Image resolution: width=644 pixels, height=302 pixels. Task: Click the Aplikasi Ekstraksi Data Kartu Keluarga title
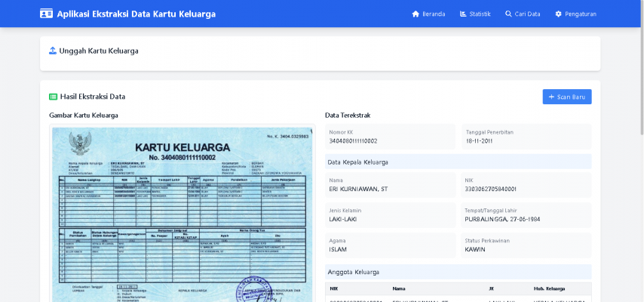[136, 14]
